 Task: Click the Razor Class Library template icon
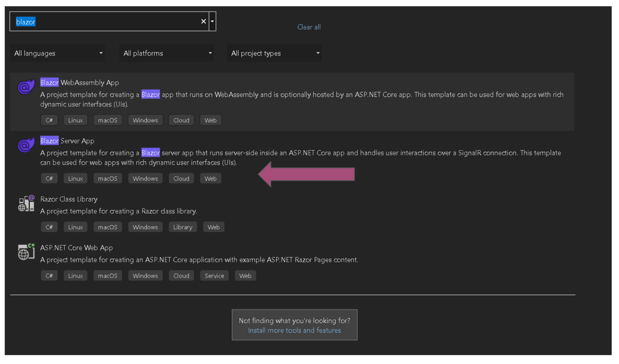click(26, 203)
